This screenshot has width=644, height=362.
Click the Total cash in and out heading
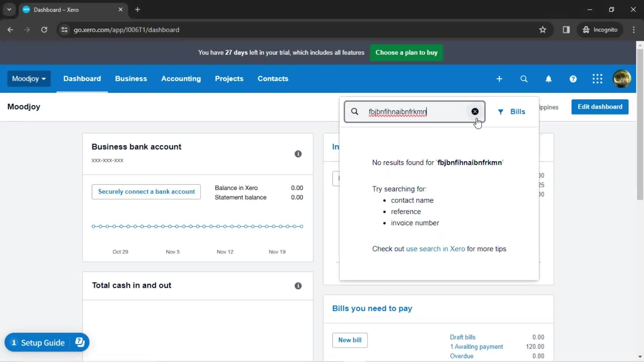point(131,286)
